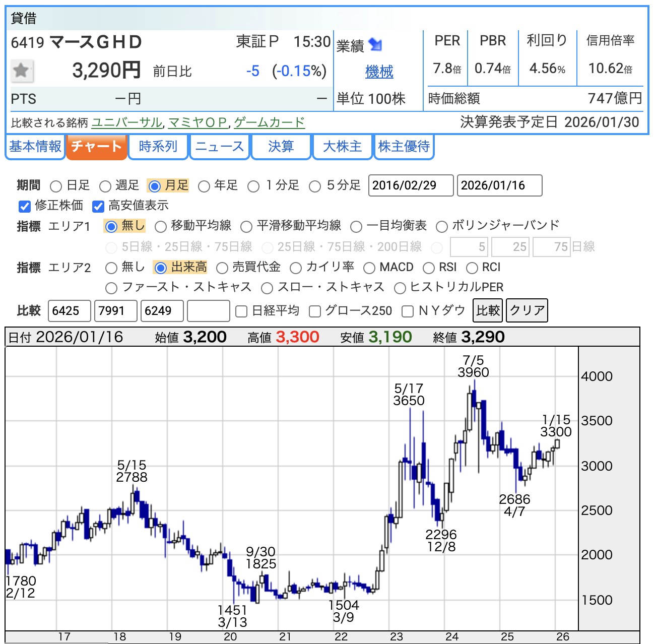The image size is (655, 644).
Task: Uncheck the 修正株価 checkbox
Action: (x=24, y=206)
